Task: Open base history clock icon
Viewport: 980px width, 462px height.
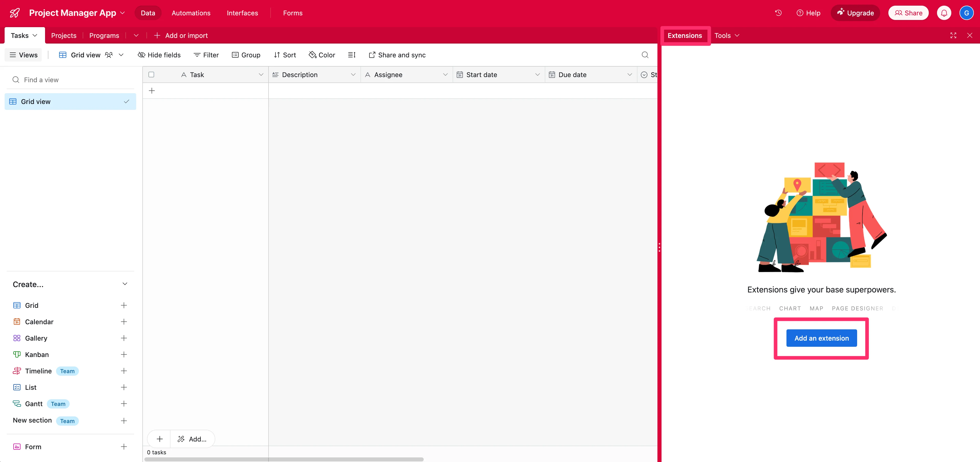Action: click(778, 13)
